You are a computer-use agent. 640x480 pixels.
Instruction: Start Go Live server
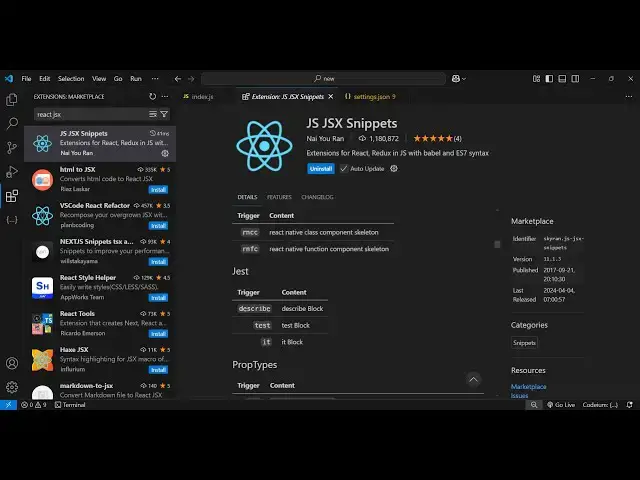click(561, 405)
